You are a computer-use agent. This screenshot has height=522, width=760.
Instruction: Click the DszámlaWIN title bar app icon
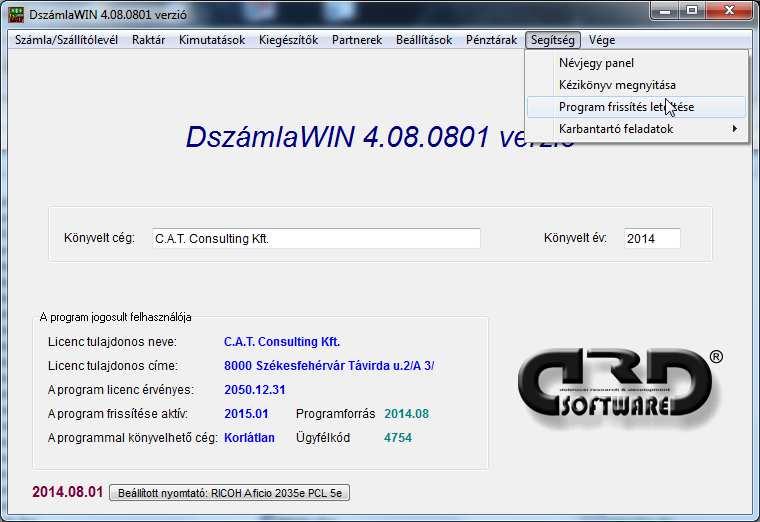(x=16, y=15)
